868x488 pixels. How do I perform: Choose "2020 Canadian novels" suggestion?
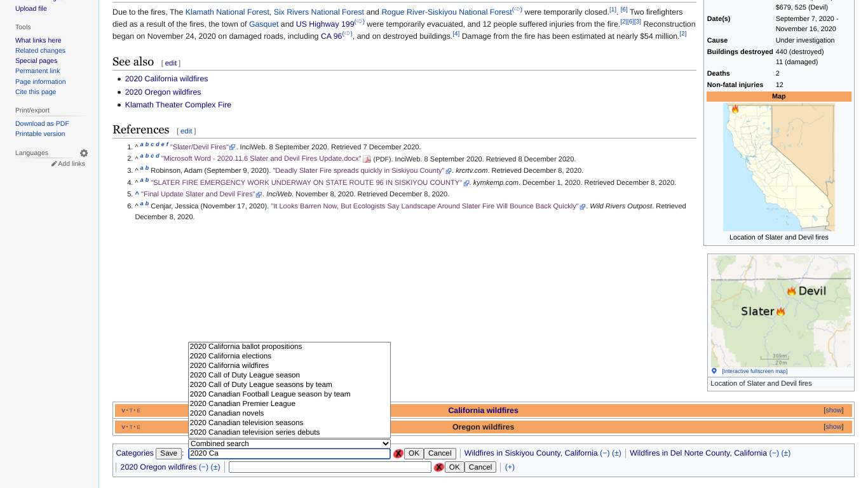click(289, 413)
